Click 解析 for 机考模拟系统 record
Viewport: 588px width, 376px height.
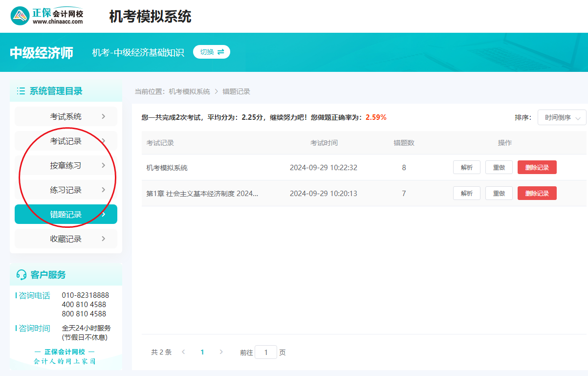(x=466, y=167)
